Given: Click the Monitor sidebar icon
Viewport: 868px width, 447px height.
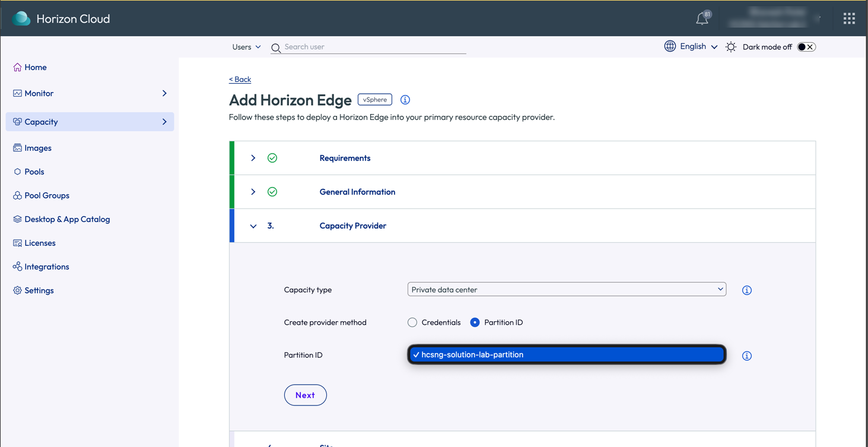Looking at the screenshot, I should click(x=17, y=93).
